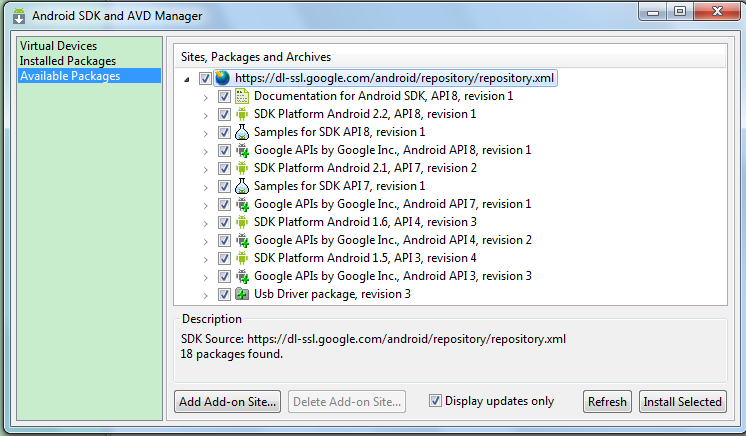The width and height of the screenshot is (746, 436).
Task: Expand Samples for SDK API 7 row
Action: (206, 188)
